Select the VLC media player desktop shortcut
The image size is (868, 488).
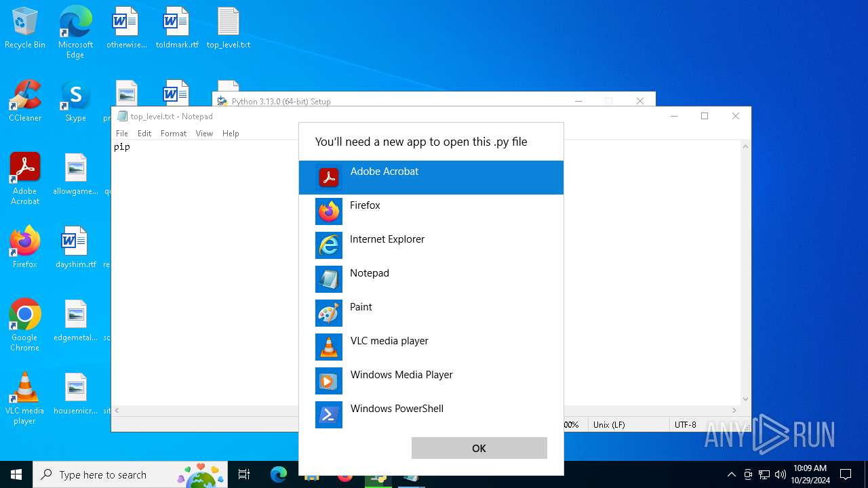[x=25, y=399]
